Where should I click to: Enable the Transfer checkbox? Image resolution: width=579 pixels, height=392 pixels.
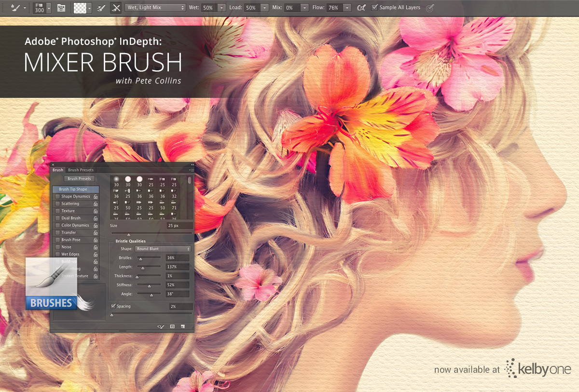point(58,233)
